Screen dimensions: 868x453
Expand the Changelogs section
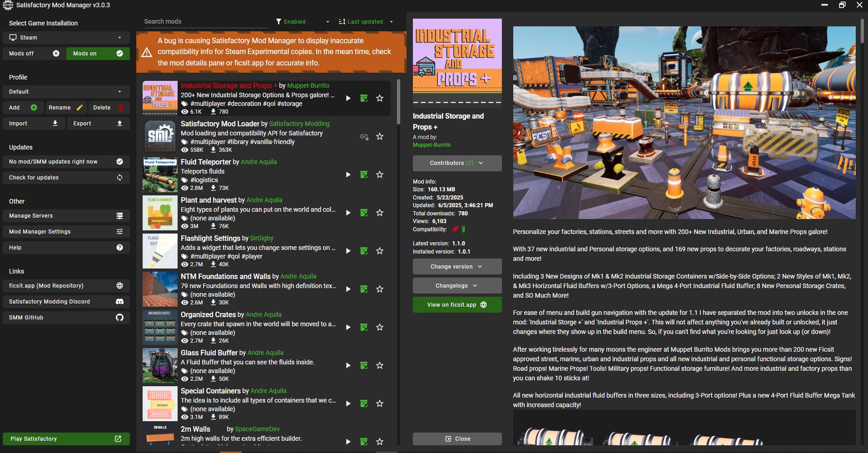click(457, 286)
